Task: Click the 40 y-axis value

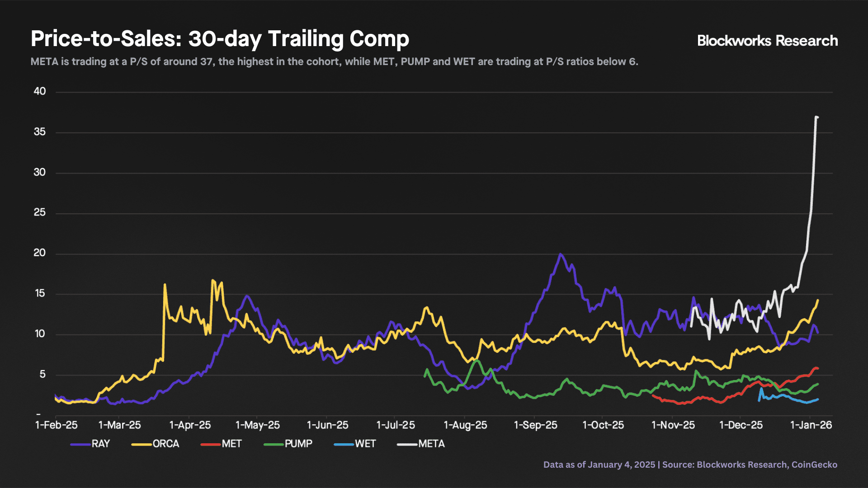Action: 40,91
